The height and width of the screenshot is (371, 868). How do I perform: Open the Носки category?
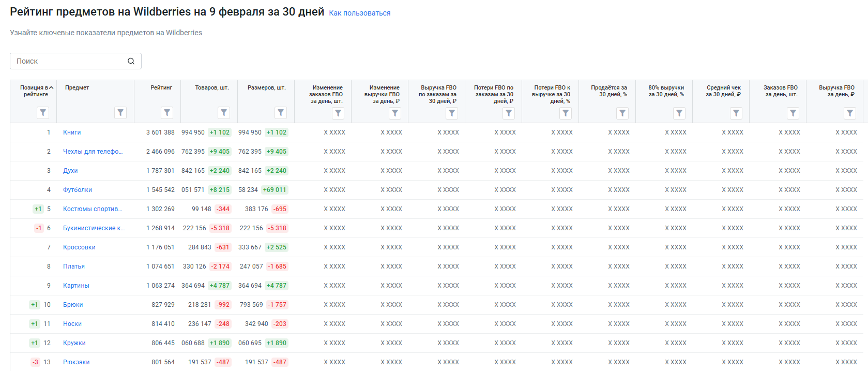pos(72,324)
